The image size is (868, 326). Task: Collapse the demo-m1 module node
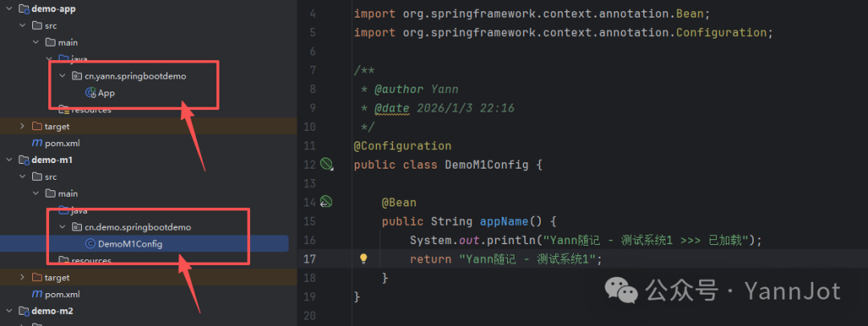[9, 160]
